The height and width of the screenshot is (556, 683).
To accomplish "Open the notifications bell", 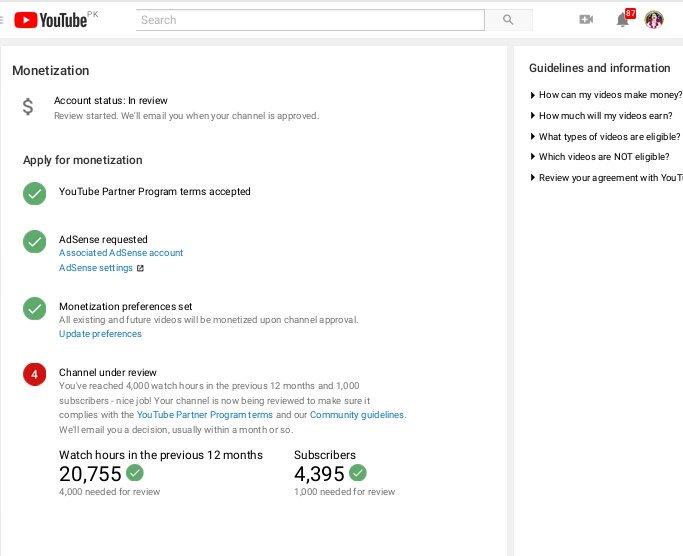I will tap(623, 20).
